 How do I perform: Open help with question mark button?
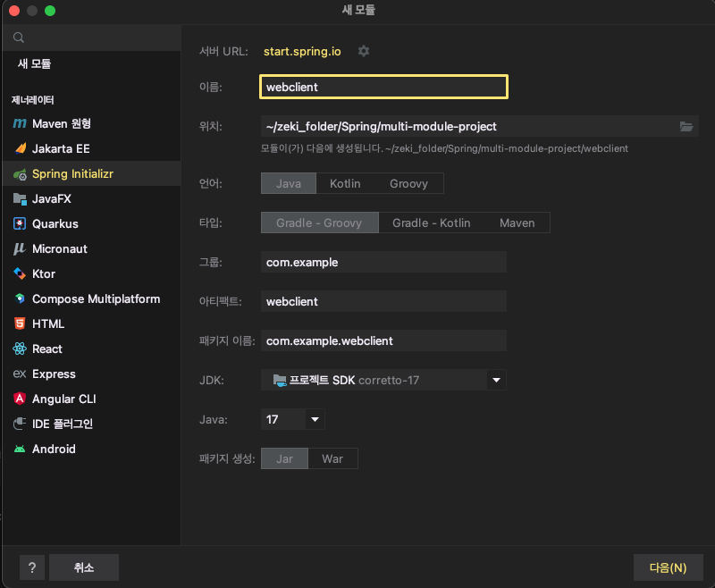32,567
